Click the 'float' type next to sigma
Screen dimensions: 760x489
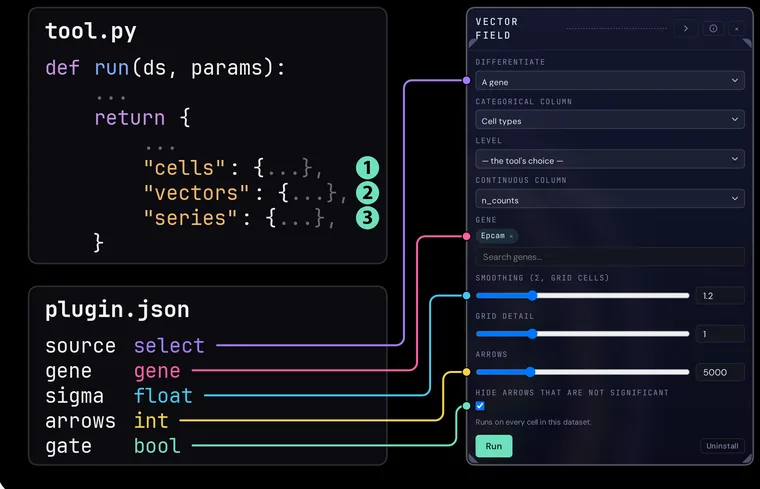click(163, 395)
